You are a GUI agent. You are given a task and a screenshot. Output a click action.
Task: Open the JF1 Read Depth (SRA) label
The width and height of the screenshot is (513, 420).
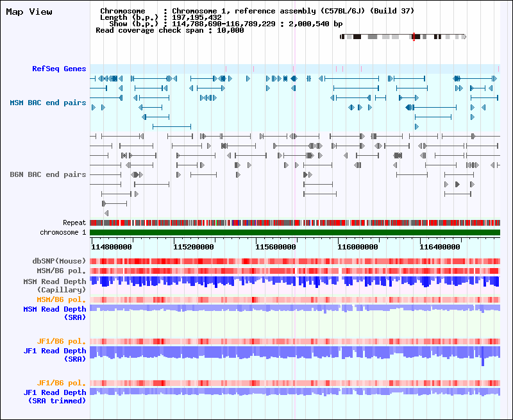(x=55, y=355)
